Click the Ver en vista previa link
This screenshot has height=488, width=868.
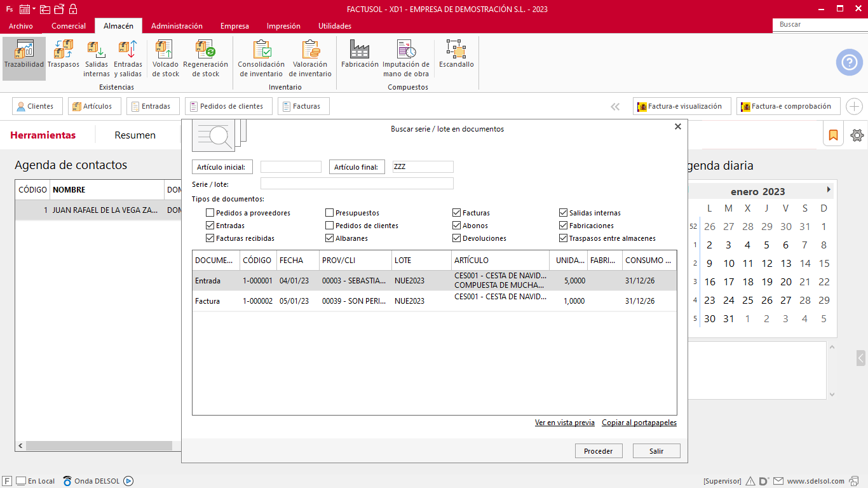(564, 423)
